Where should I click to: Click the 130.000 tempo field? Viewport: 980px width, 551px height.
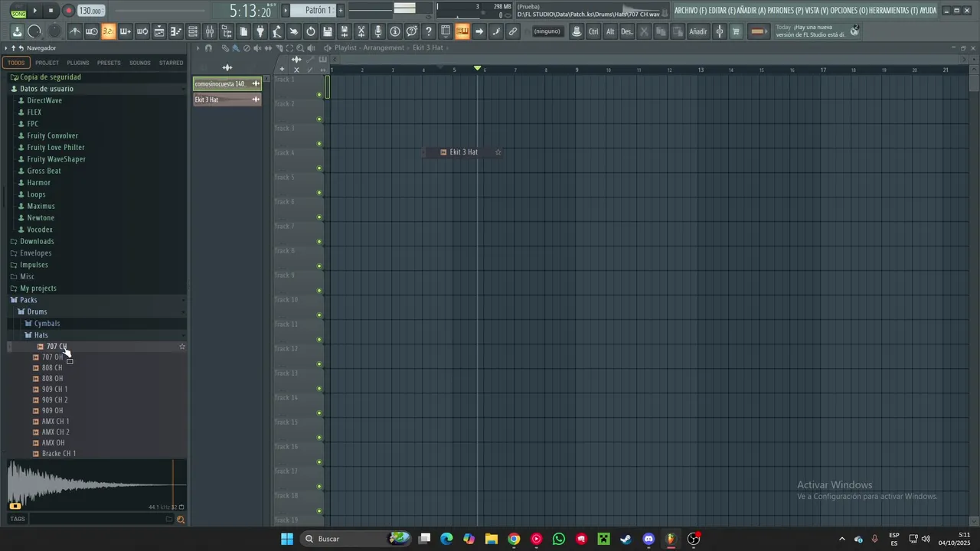coord(91,11)
